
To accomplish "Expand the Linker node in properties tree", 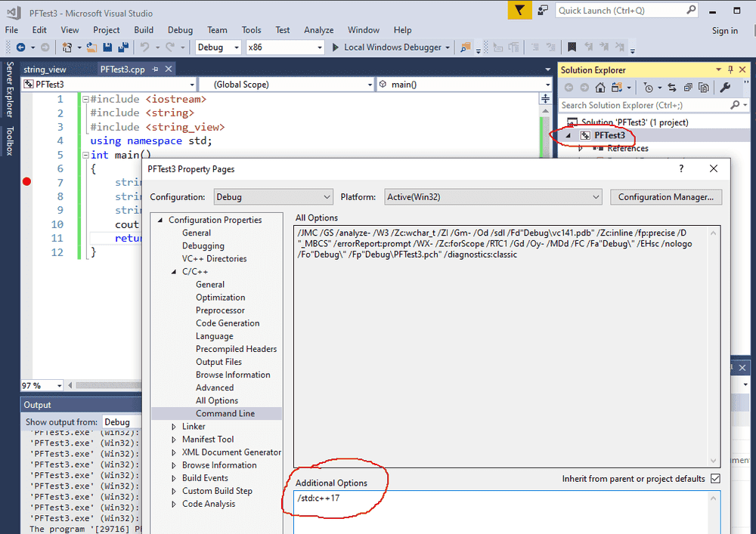I will pyautogui.click(x=174, y=427).
